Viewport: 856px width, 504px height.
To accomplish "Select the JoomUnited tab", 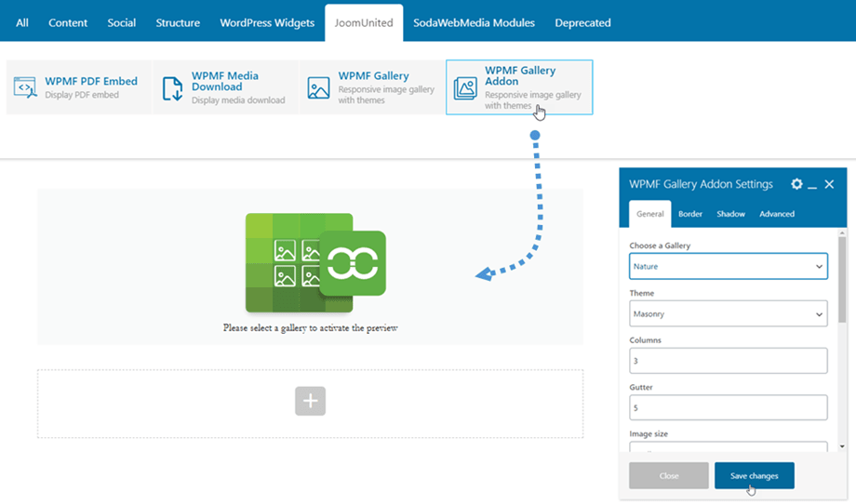I will [x=364, y=23].
